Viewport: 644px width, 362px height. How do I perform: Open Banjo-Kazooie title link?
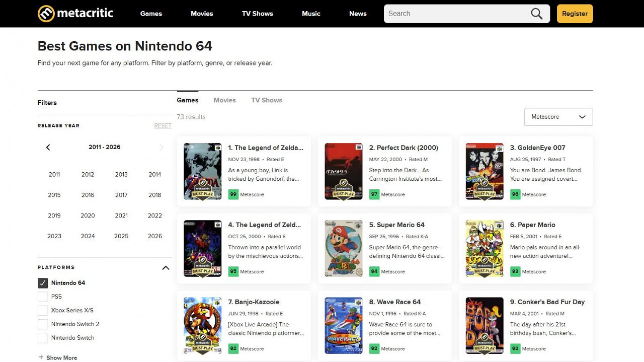(254, 302)
